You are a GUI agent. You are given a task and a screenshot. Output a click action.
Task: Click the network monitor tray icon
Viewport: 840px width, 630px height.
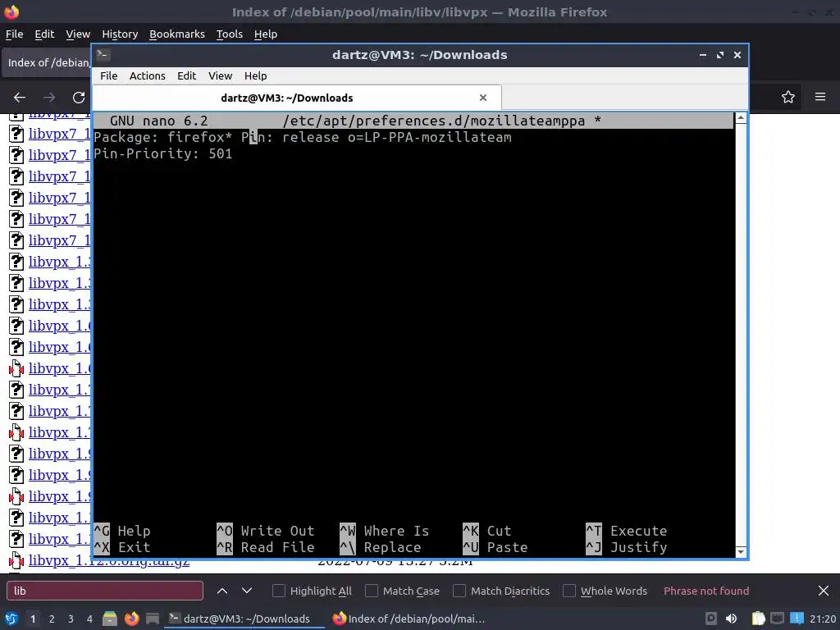[777, 619]
